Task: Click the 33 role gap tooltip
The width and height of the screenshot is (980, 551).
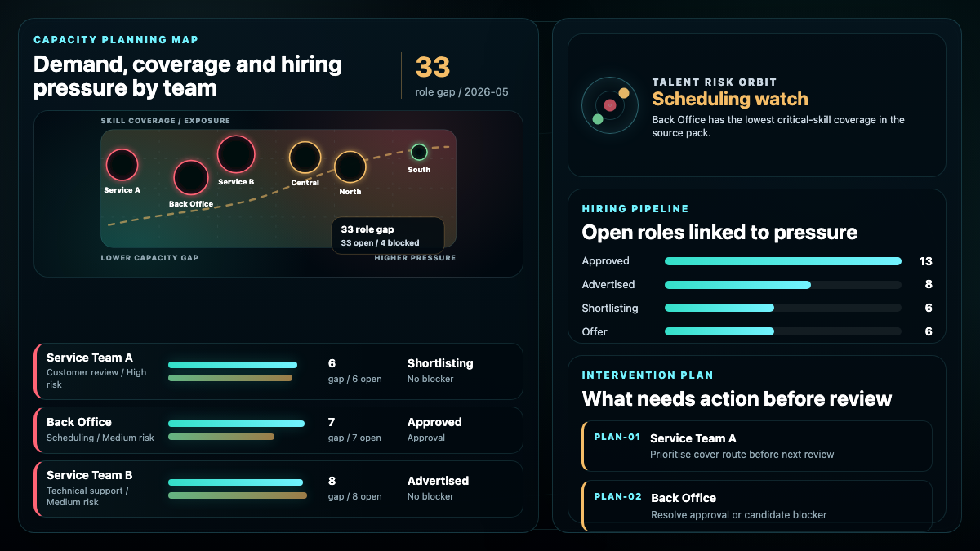Action: 388,236
